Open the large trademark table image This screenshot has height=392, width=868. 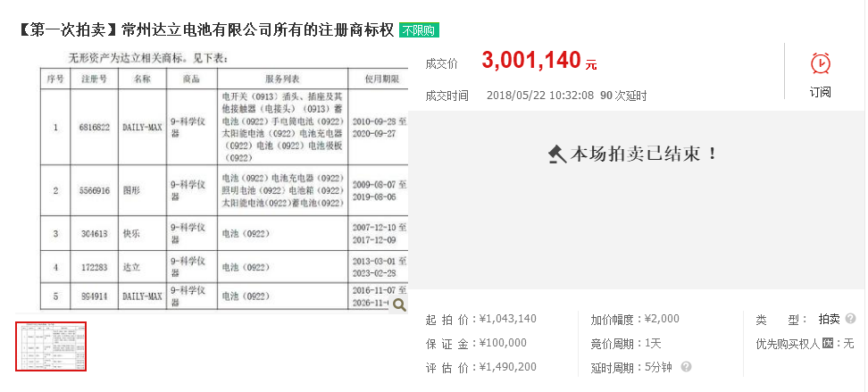pos(212,181)
